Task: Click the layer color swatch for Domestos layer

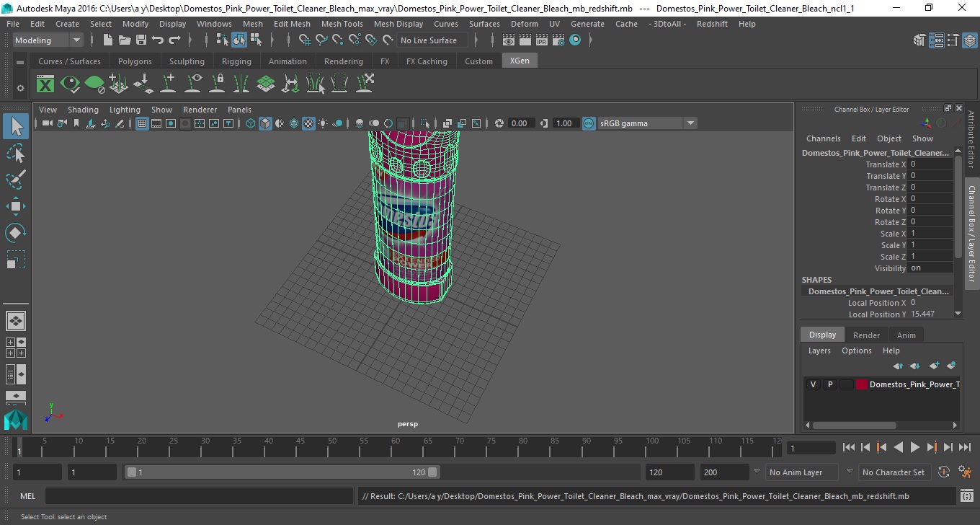Action: coord(862,384)
